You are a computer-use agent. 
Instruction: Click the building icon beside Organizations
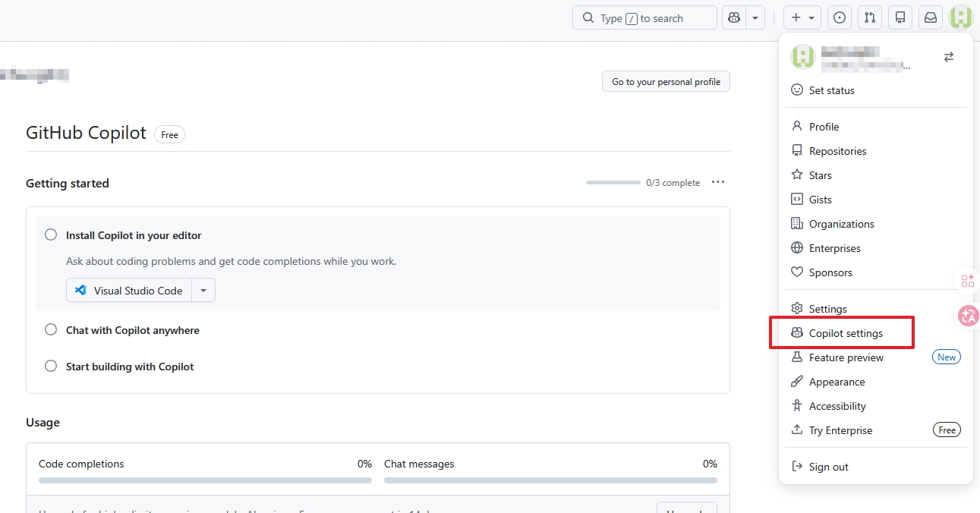(797, 223)
